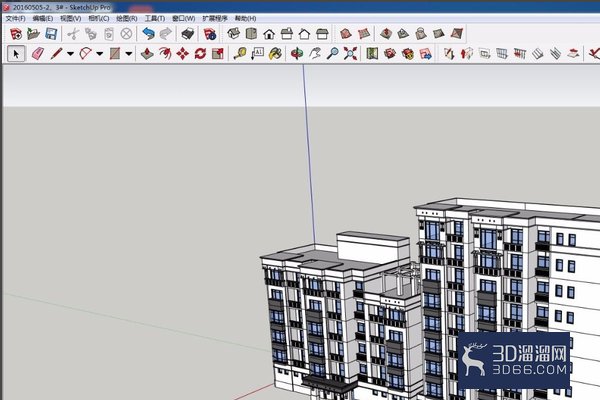600x400 pixels.
Task: Click the Paste clipboard icon
Action: click(x=109, y=34)
